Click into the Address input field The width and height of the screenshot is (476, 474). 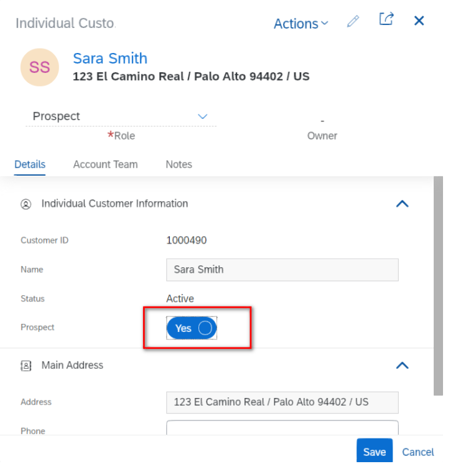282,402
